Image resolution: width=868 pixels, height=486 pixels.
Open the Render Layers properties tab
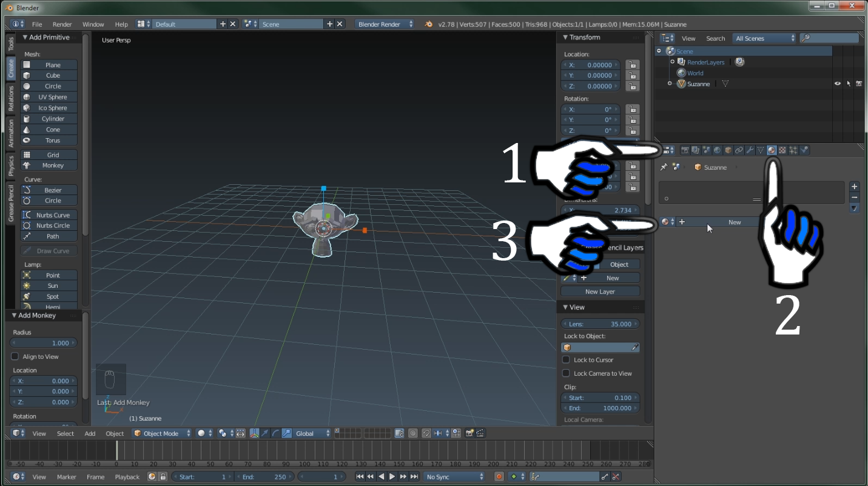tap(696, 150)
